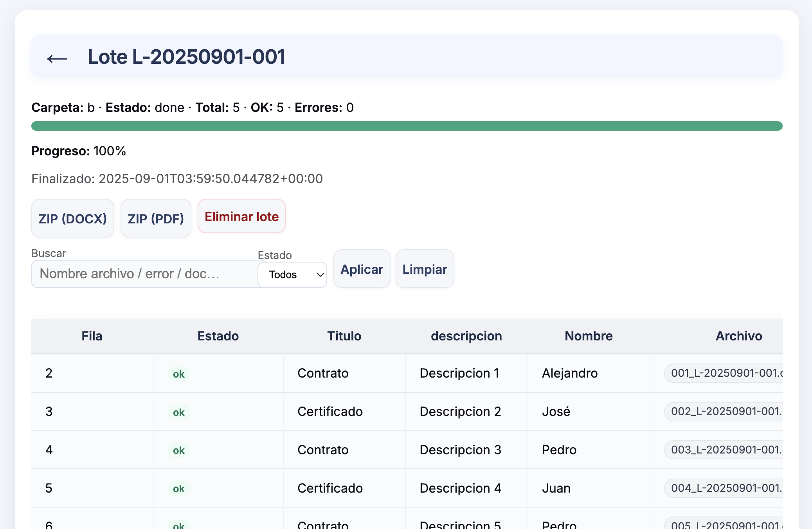
Task: Clear filters with the Limpiar button
Action: [x=425, y=269]
